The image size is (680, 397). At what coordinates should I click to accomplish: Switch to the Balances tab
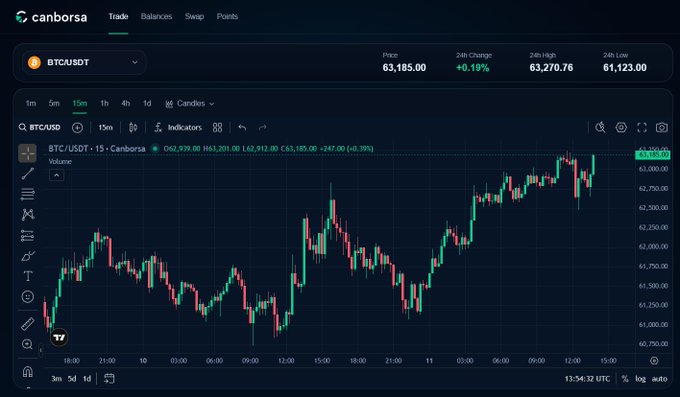(156, 16)
